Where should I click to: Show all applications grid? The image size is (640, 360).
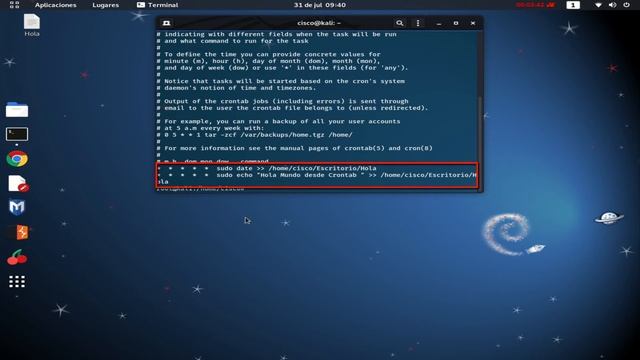(x=17, y=281)
